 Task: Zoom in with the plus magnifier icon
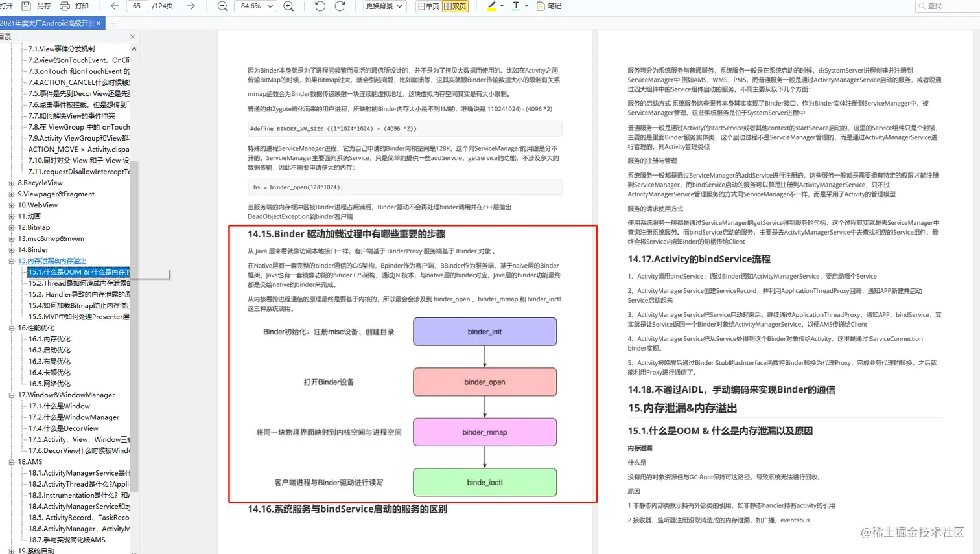click(x=288, y=6)
